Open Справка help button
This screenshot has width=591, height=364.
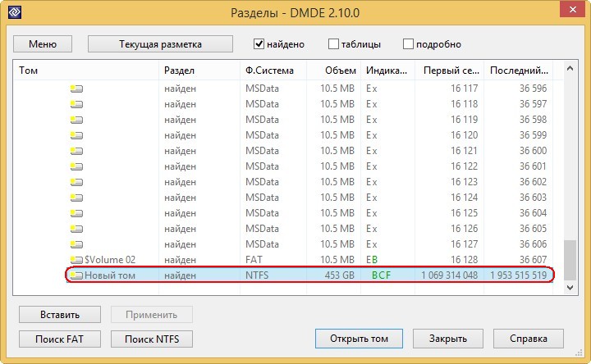coord(529,339)
